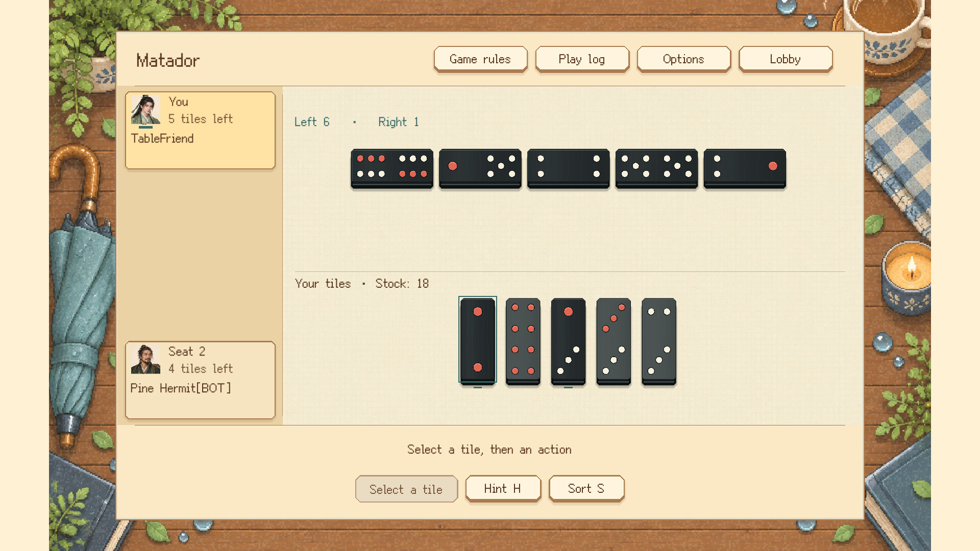Request a hint with Hint H
This screenshot has height=551, width=980.
503,489
